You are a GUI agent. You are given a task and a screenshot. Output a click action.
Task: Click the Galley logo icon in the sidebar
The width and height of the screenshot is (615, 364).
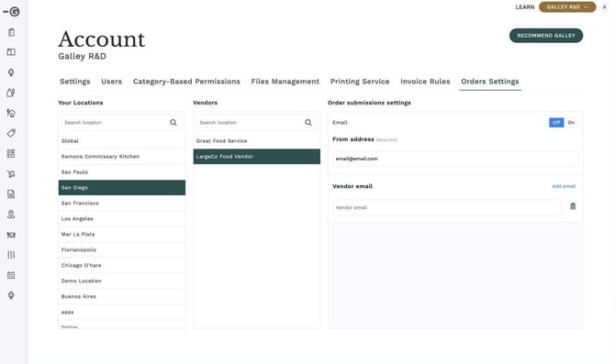coord(11,12)
